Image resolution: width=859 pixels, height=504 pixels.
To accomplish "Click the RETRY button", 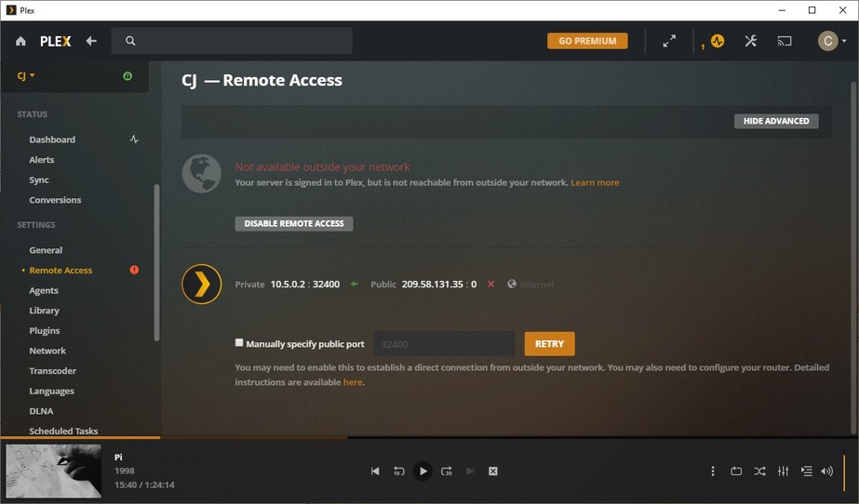I will pos(549,344).
